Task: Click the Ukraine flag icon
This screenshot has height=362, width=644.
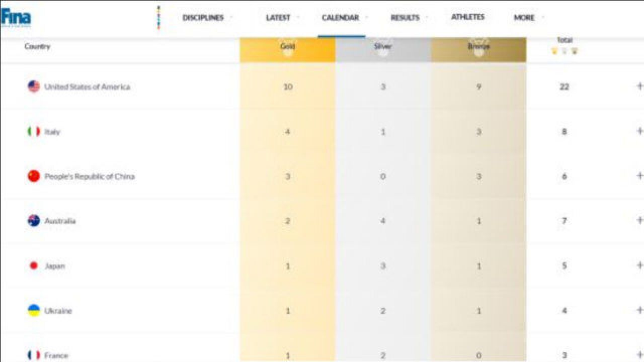Action: click(34, 310)
